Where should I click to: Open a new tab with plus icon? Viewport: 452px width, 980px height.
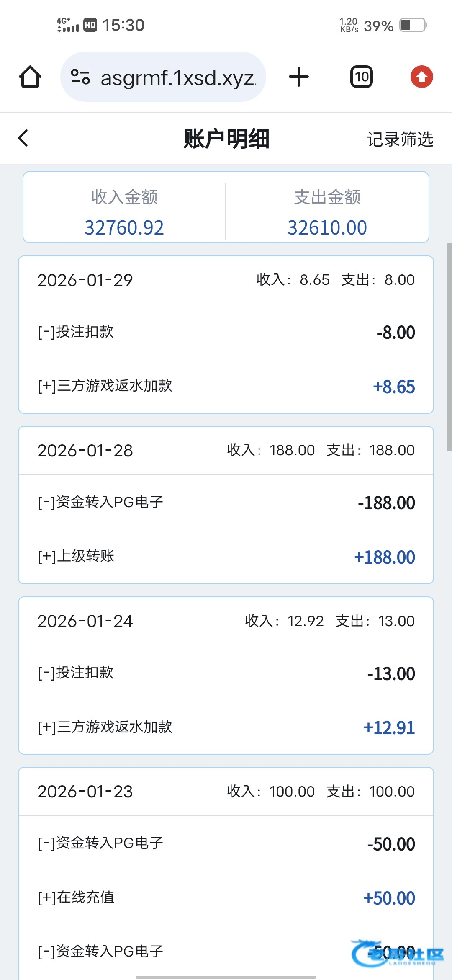click(299, 77)
